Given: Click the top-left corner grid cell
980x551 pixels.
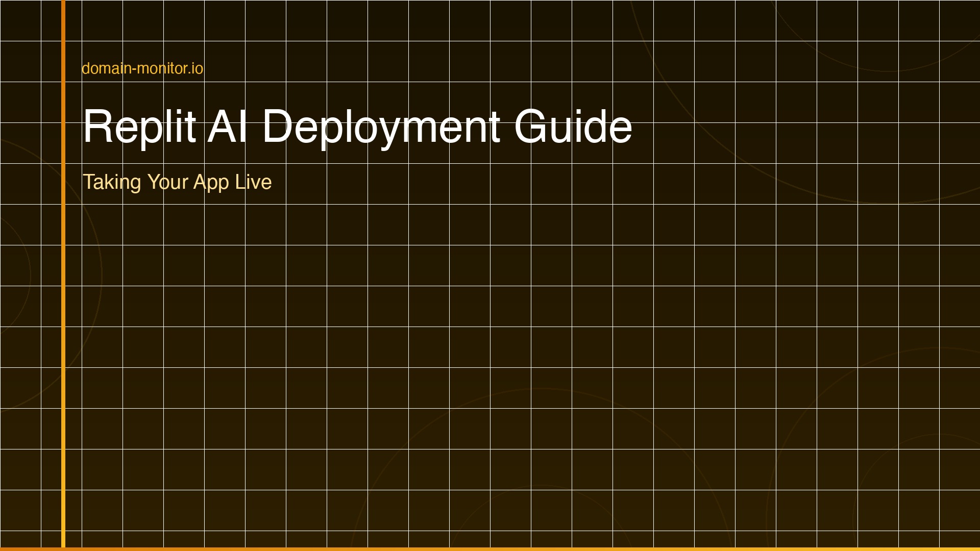Looking at the screenshot, I should pos(20,20).
